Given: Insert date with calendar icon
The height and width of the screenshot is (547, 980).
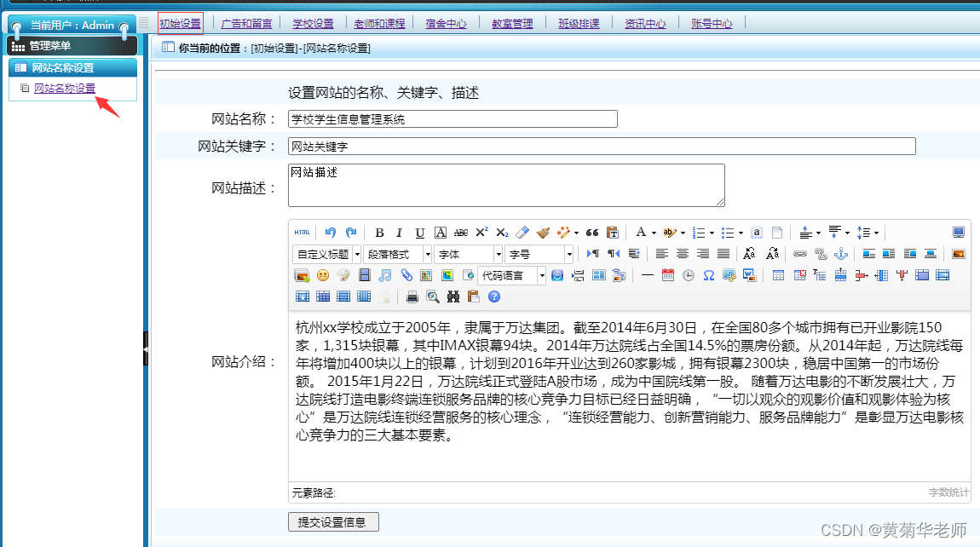Looking at the screenshot, I should click(x=668, y=275).
